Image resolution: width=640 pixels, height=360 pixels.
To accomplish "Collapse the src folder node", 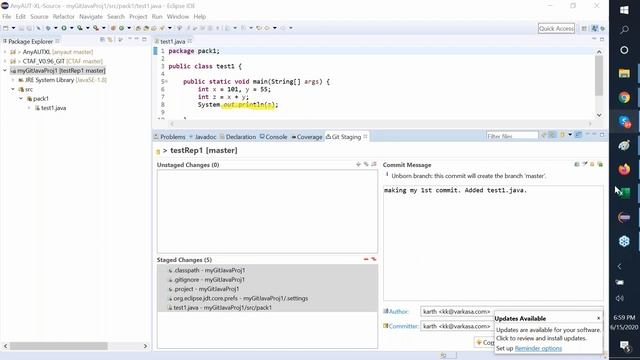I will pos(13,89).
